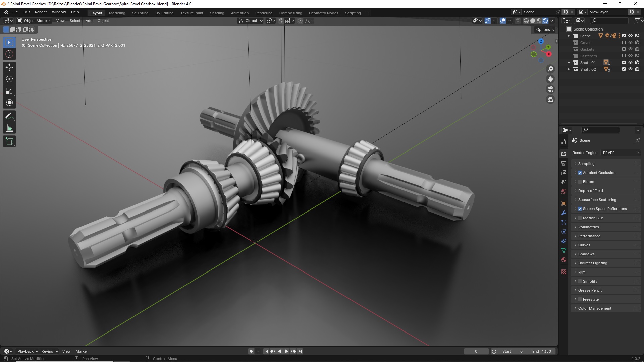Select the Rotate tool

(9, 79)
